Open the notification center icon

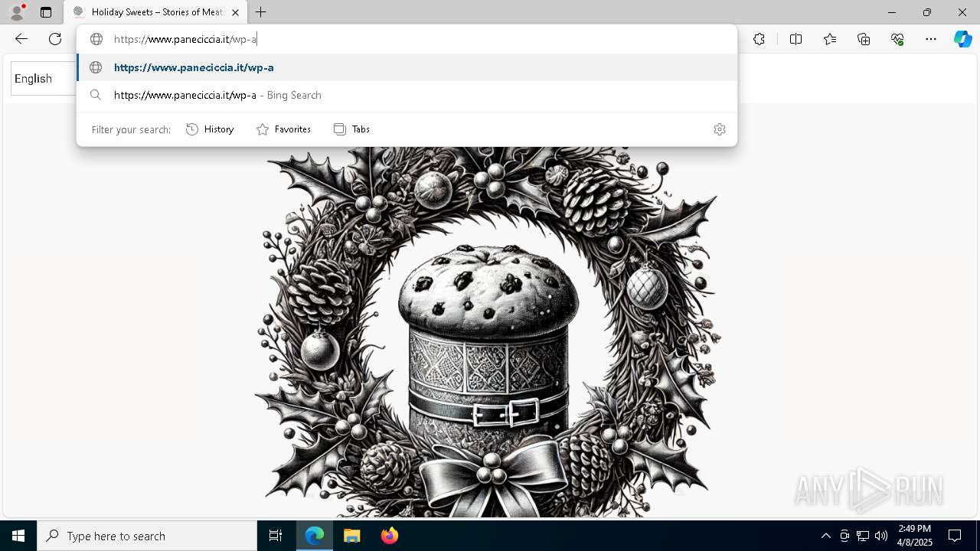point(955,536)
